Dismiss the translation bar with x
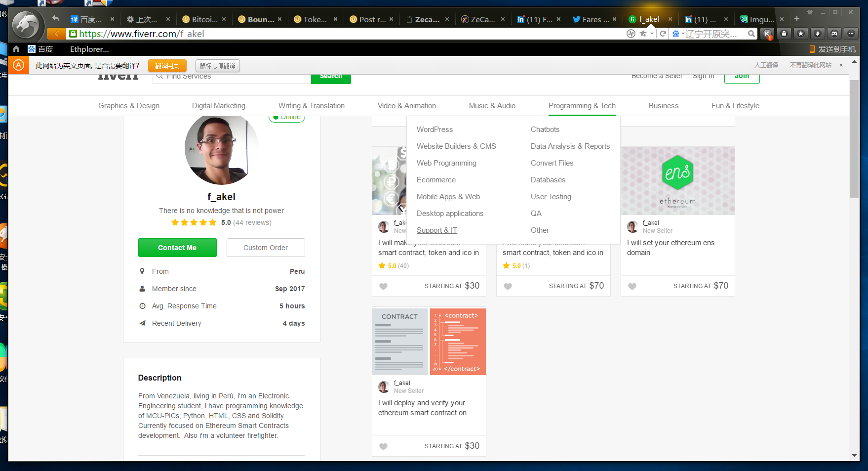 pos(841,65)
